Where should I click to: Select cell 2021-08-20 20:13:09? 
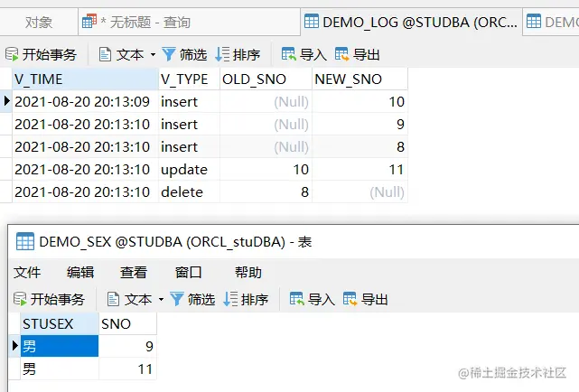(85, 101)
